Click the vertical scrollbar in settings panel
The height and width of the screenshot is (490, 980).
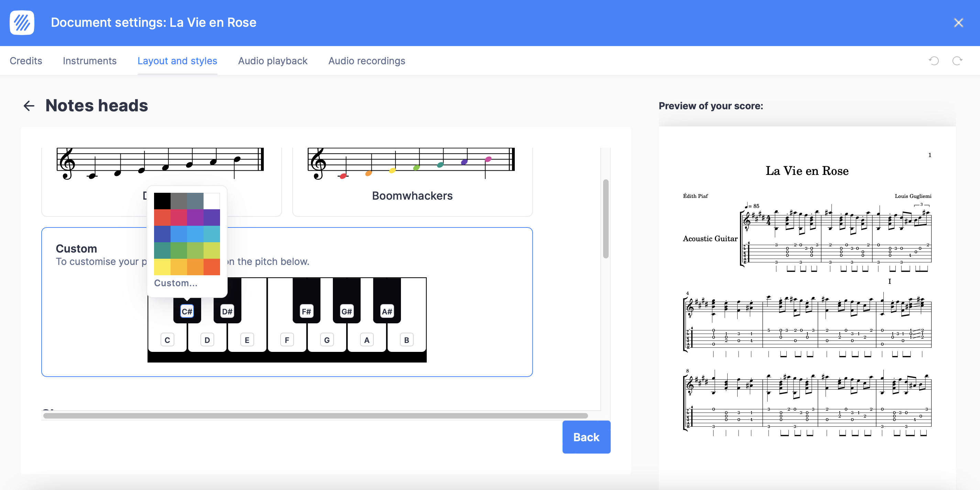(x=606, y=219)
